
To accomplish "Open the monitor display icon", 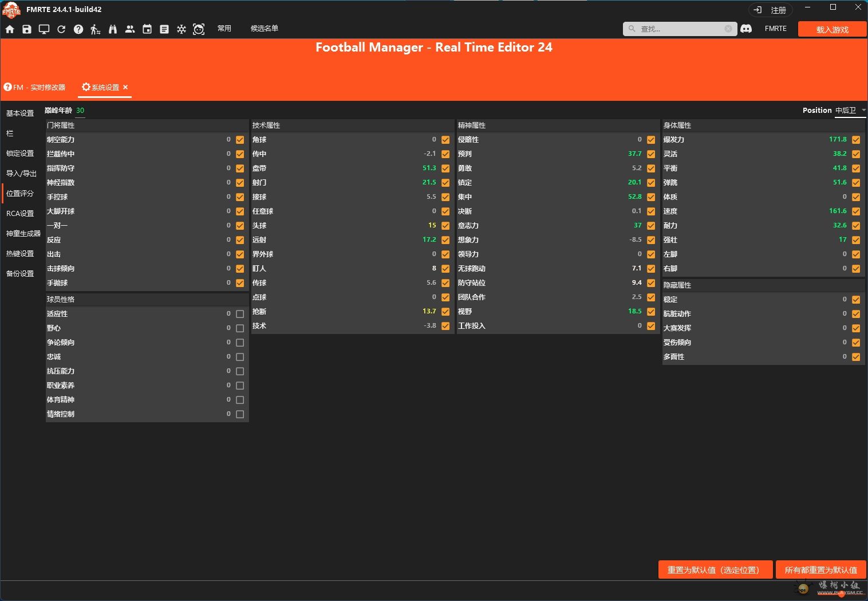I will pos(44,29).
